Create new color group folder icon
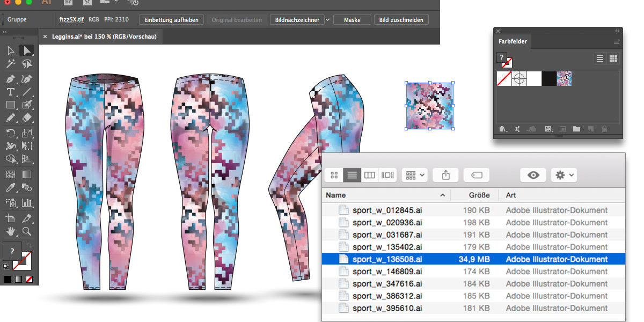Image resolution: width=644 pixels, height=322 pixels. (576, 129)
